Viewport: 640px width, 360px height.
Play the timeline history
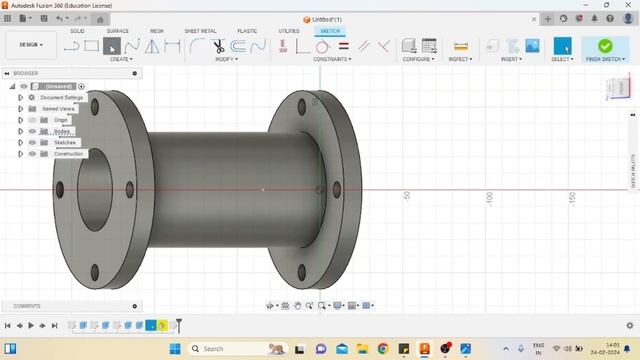point(31,326)
